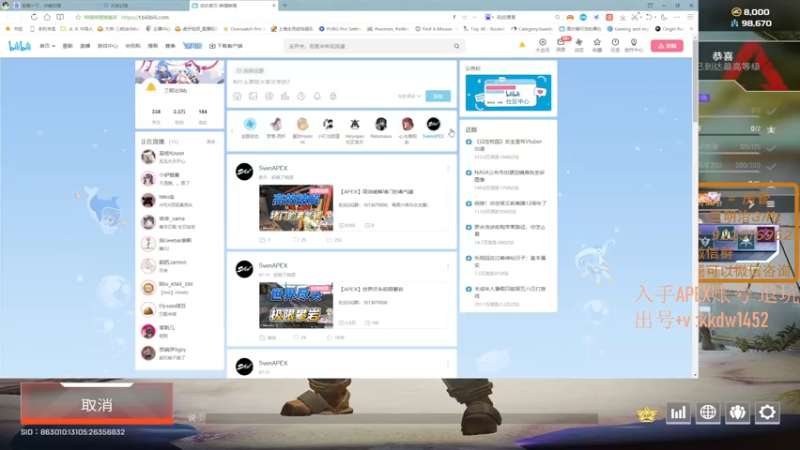Click the image upload icon in composer
This screenshot has width=800, height=450.
coord(253,96)
